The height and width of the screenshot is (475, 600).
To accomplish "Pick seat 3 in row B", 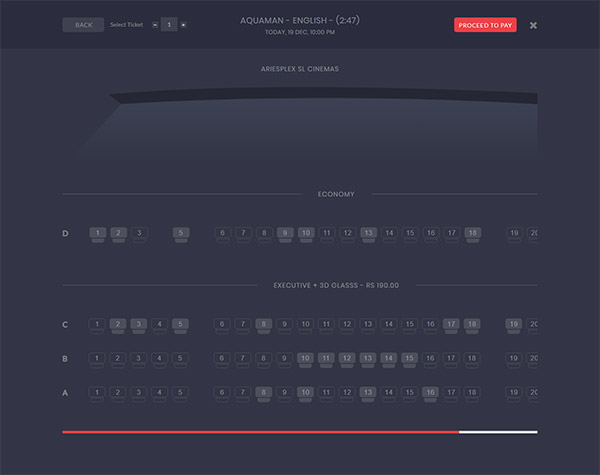I will tap(139, 359).
